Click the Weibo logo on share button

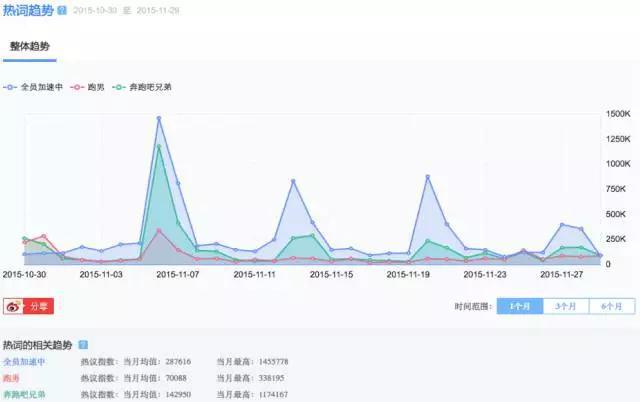(x=13, y=306)
